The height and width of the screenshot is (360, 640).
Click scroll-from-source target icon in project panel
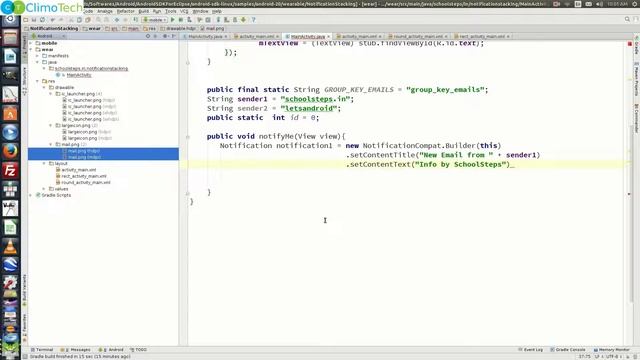[148, 36]
